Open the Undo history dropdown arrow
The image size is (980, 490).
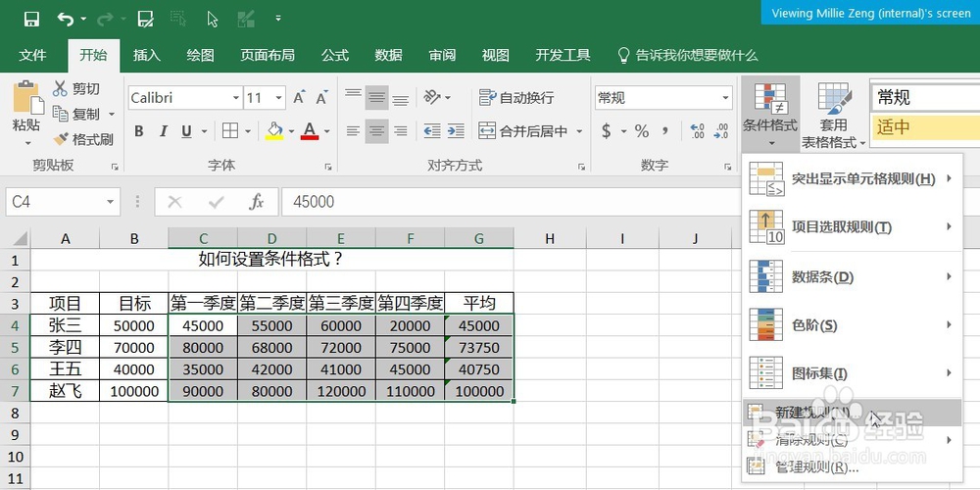tap(83, 19)
